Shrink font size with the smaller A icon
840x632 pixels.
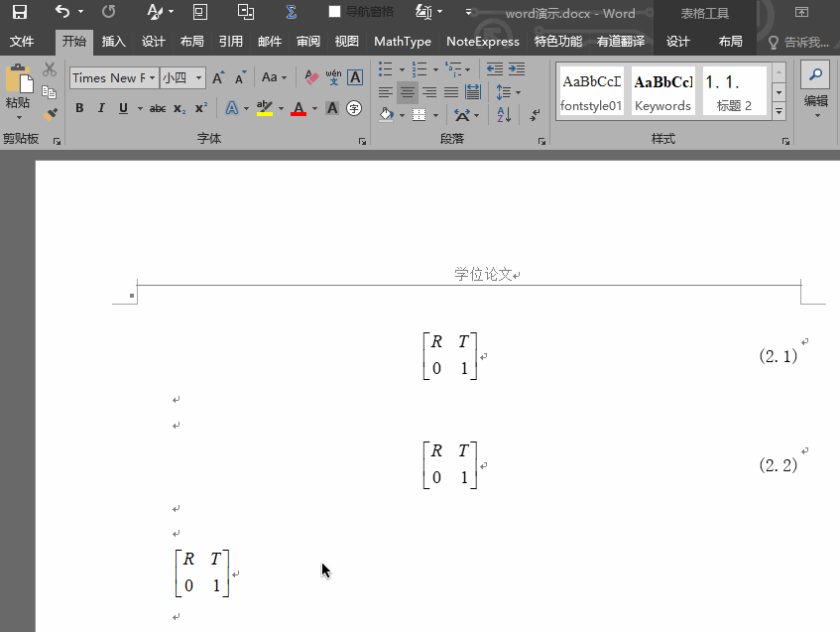(x=240, y=78)
